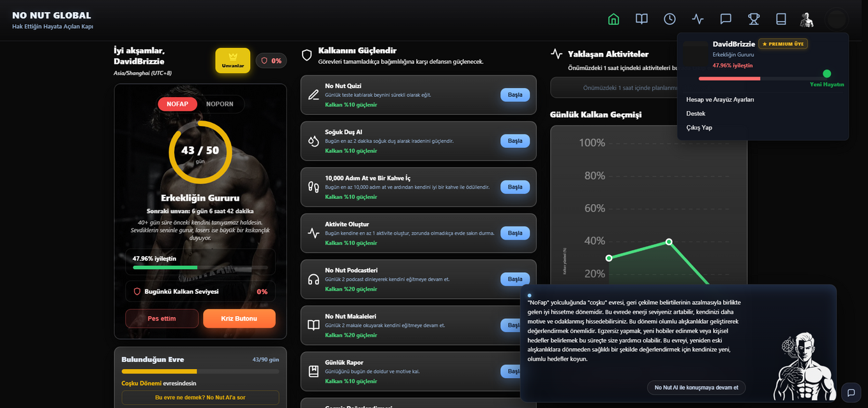Switch to the NOPORN toggle option

[x=220, y=104]
